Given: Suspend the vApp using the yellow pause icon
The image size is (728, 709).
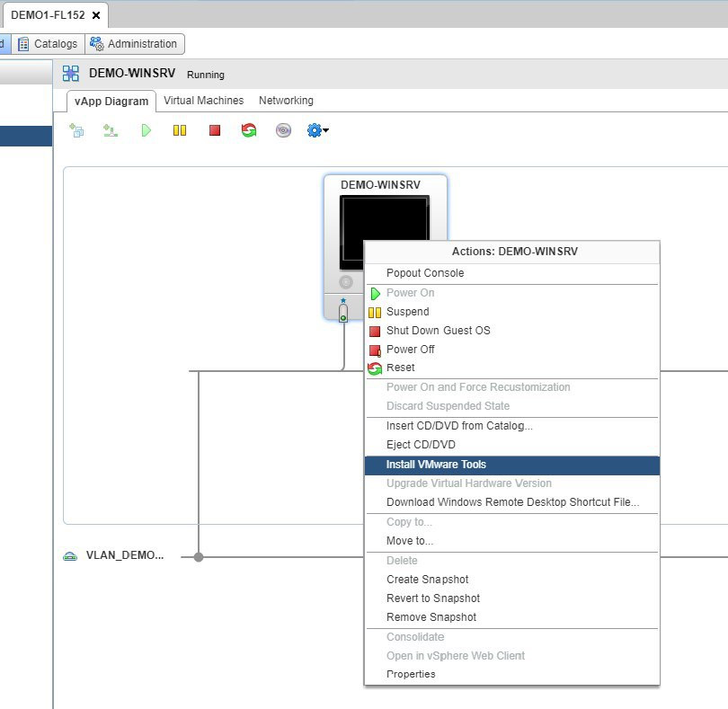Looking at the screenshot, I should tap(180, 130).
